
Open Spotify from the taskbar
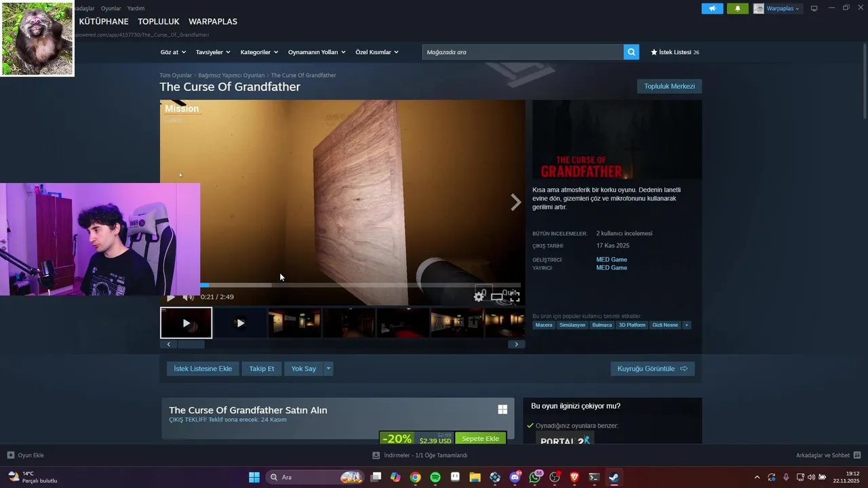(435, 477)
